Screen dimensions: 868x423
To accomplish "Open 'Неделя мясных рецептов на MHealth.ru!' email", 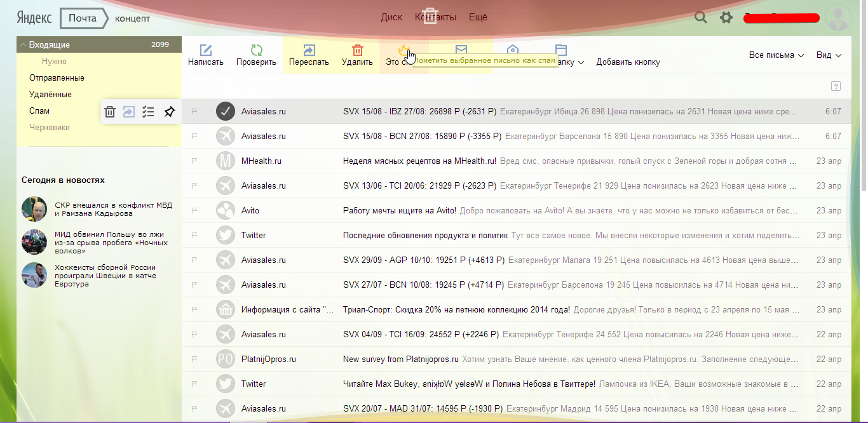I will 420,161.
